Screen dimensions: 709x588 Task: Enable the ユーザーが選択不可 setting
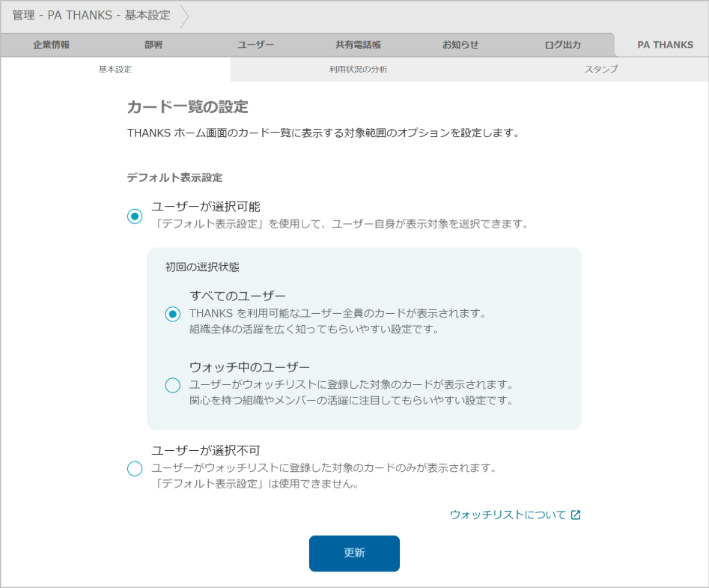click(133, 468)
